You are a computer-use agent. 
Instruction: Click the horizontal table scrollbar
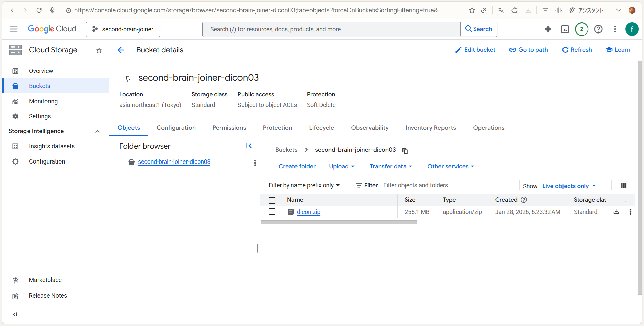[x=338, y=222]
